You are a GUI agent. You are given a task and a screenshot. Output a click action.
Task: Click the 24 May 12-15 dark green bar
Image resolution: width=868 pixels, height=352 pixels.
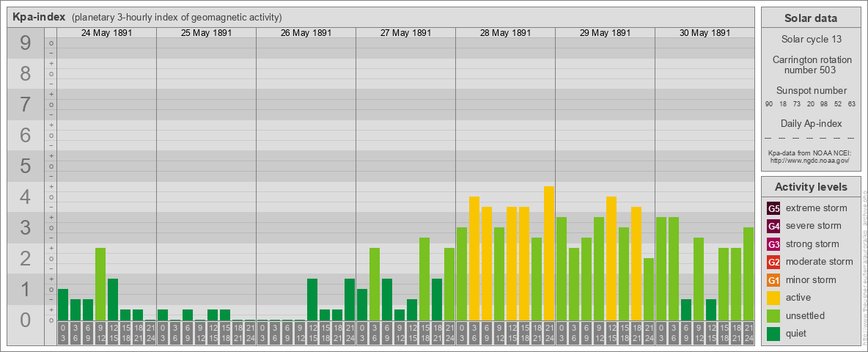click(x=113, y=299)
